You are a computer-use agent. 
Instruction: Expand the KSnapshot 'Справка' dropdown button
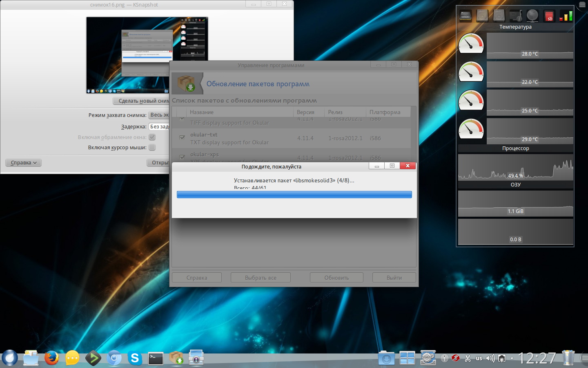[24, 163]
